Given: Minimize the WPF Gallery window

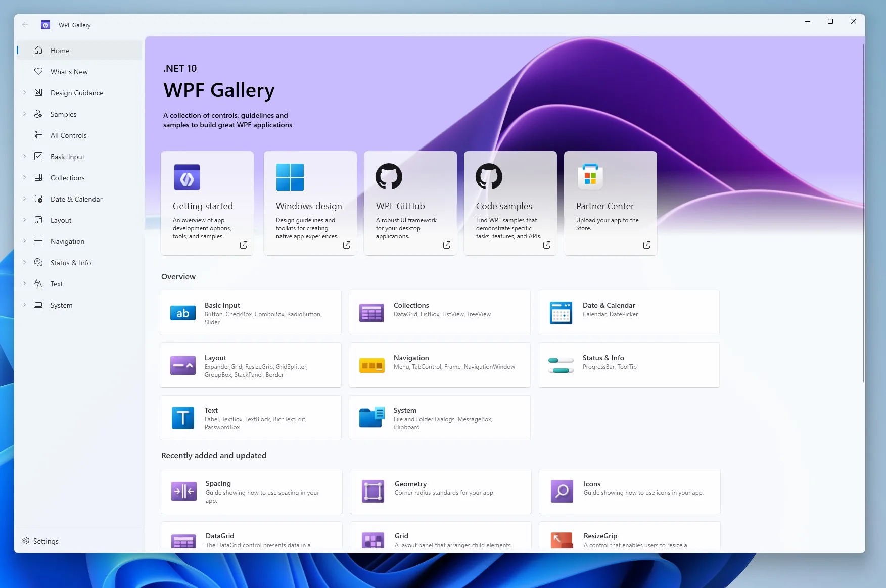Looking at the screenshot, I should click(808, 21).
